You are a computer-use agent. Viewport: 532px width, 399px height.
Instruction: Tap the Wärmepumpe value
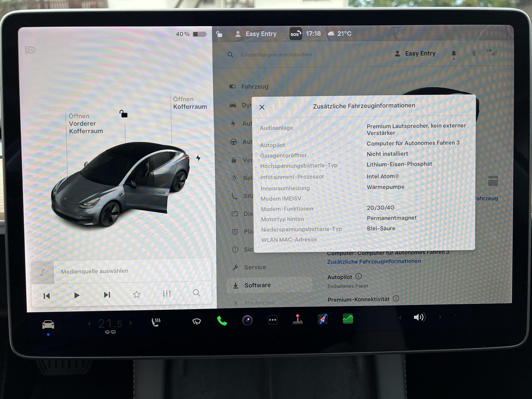point(386,187)
